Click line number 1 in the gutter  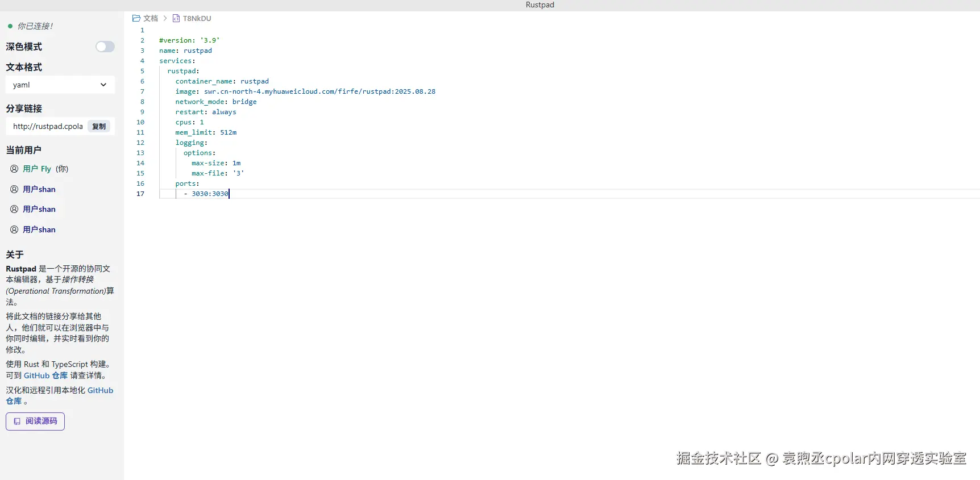[x=142, y=30]
